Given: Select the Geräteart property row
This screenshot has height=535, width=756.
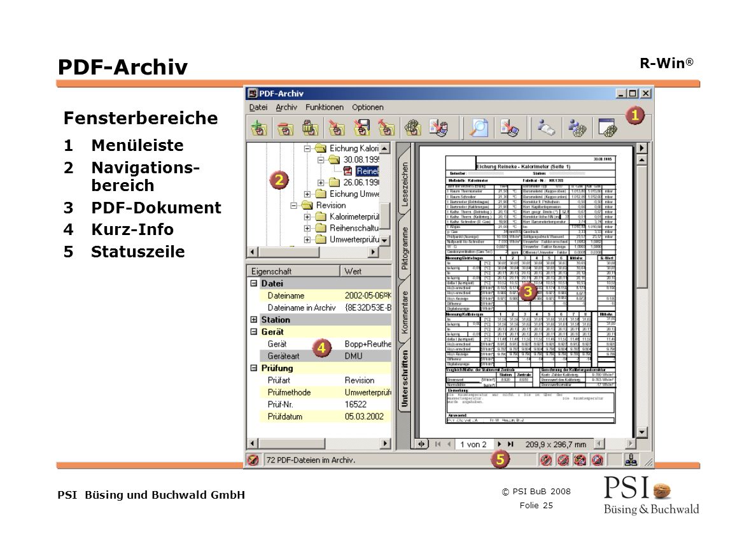Looking at the screenshot, I should (319, 356).
